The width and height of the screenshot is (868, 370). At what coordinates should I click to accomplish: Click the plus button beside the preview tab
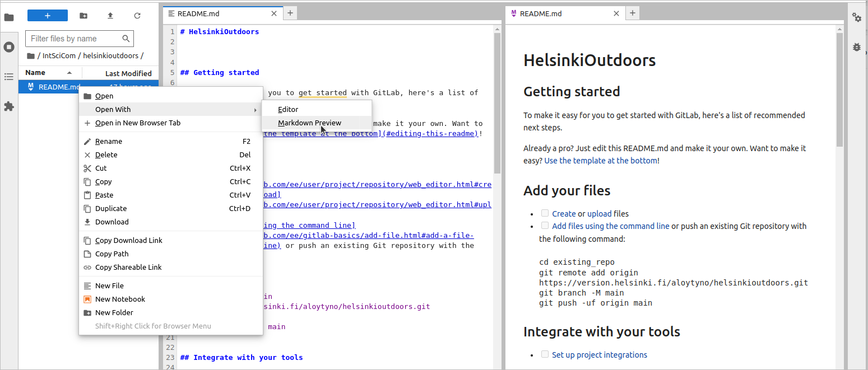tap(632, 13)
